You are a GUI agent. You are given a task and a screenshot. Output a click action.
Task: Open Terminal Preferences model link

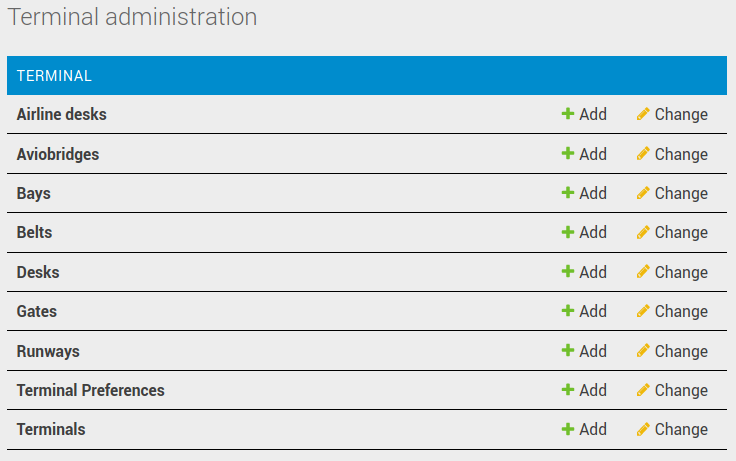click(90, 390)
